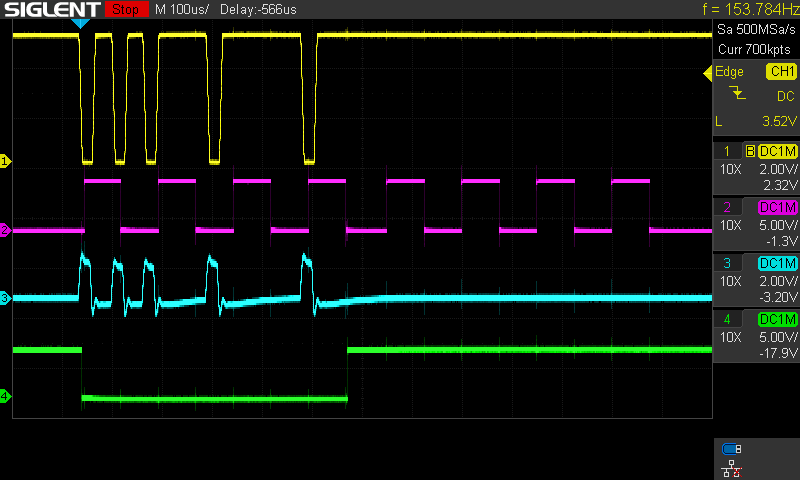Click the USB drive status icon

pos(732,449)
